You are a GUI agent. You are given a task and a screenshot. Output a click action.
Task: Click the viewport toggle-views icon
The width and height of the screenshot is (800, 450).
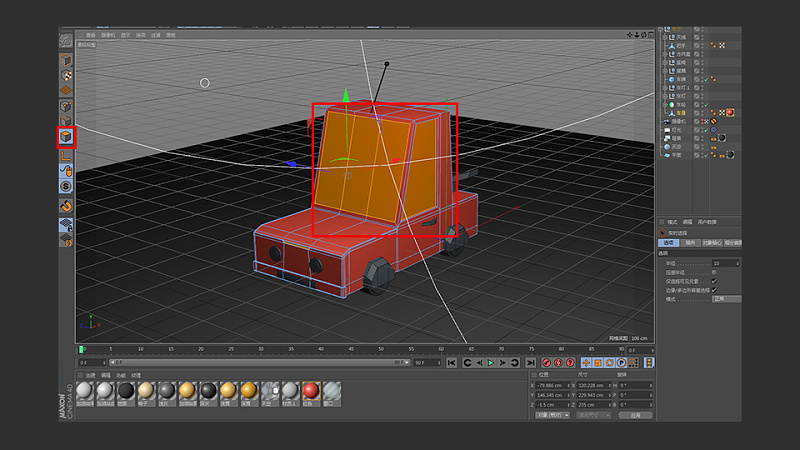[x=651, y=35]
